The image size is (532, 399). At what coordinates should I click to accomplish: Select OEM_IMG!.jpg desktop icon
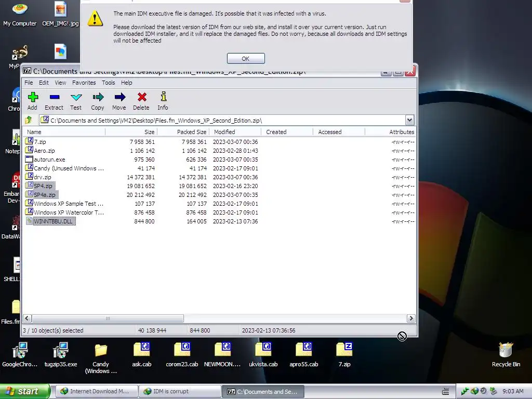coord(60,14)
